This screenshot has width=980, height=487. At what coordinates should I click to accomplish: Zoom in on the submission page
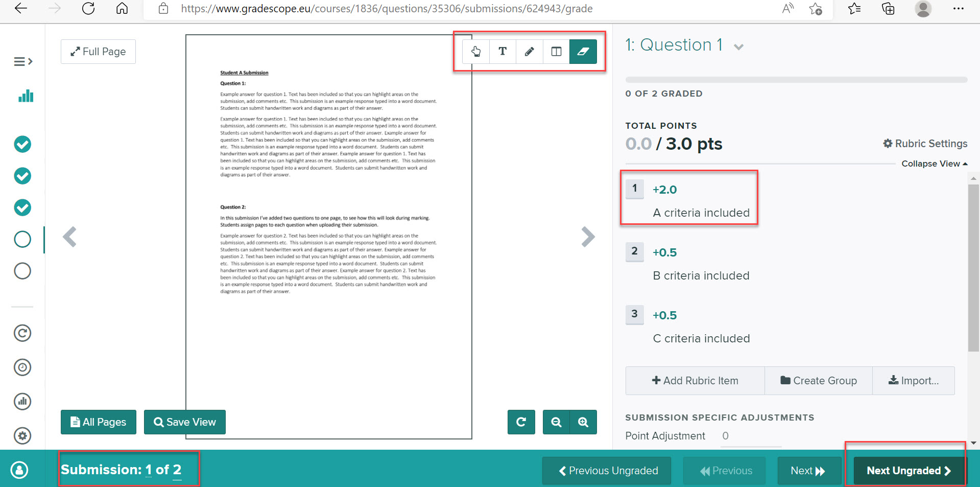583,422
